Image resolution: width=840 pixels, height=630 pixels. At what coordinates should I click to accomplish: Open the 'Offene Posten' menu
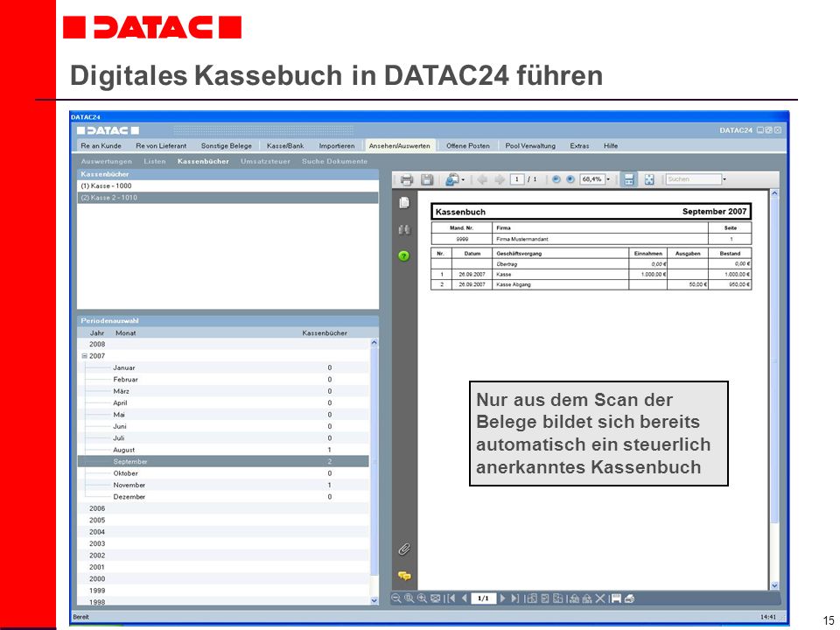coord(467,146)
